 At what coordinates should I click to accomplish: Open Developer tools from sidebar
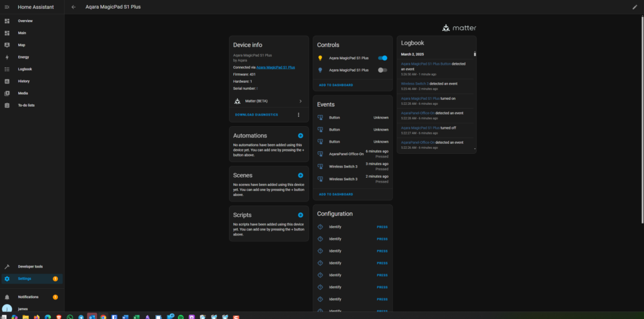30,266
